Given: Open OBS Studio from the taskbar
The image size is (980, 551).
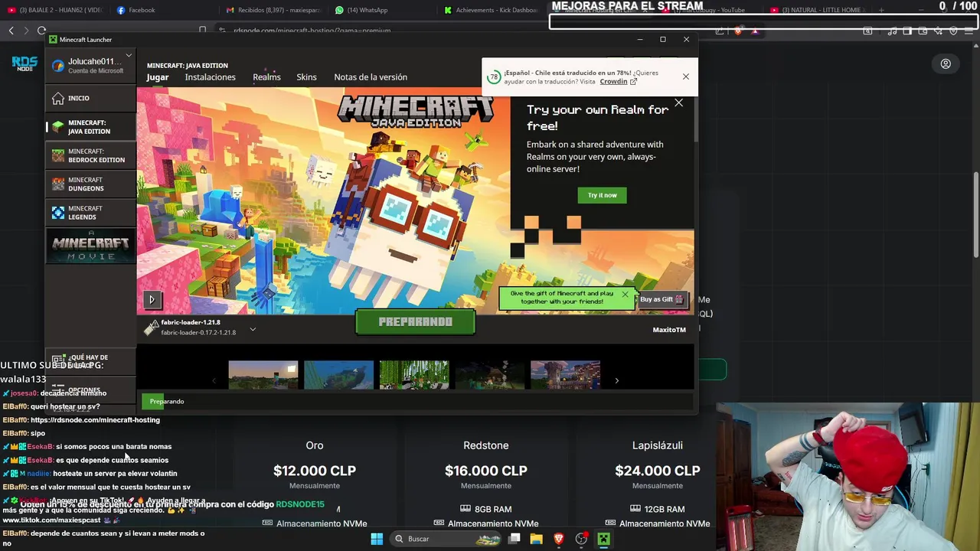Looking at the screenshot, I should [x=581, y=539].
